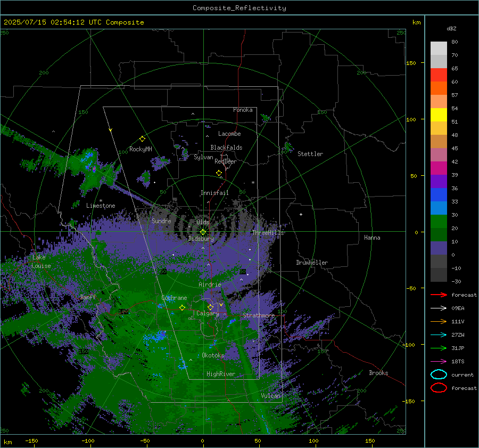Click the Limestone label
Image resolution: width=479 pixels, height=448 pixels.
pyautogui.click(x=101, y=206)
